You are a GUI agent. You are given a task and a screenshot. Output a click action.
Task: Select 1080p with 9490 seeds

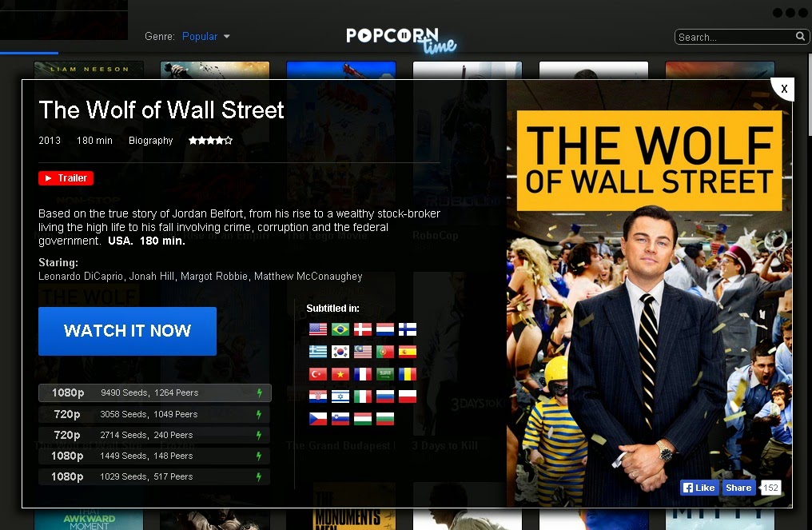pos(155,393)
